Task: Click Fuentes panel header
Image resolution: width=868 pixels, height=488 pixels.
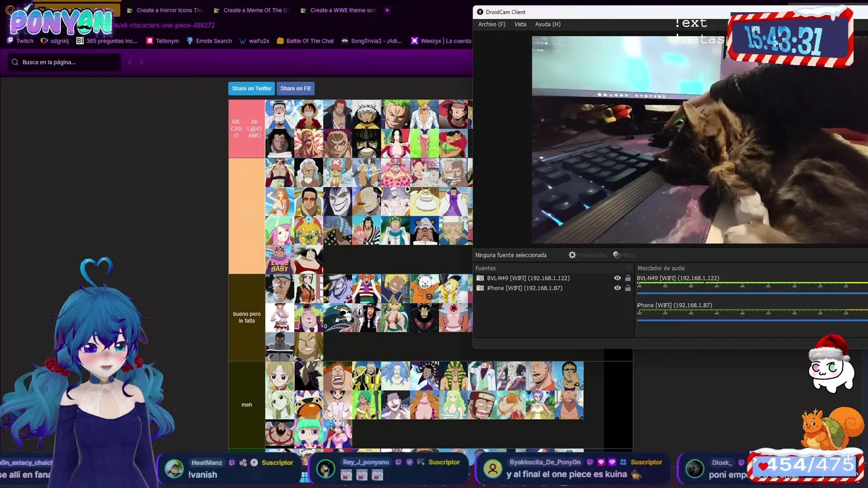Action: (x=486, y=268)
